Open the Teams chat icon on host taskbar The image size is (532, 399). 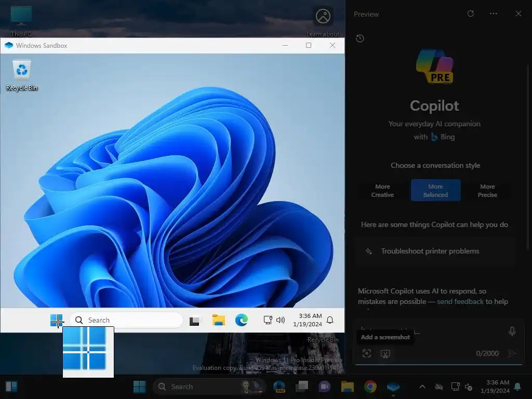click(x=324, y=387)
